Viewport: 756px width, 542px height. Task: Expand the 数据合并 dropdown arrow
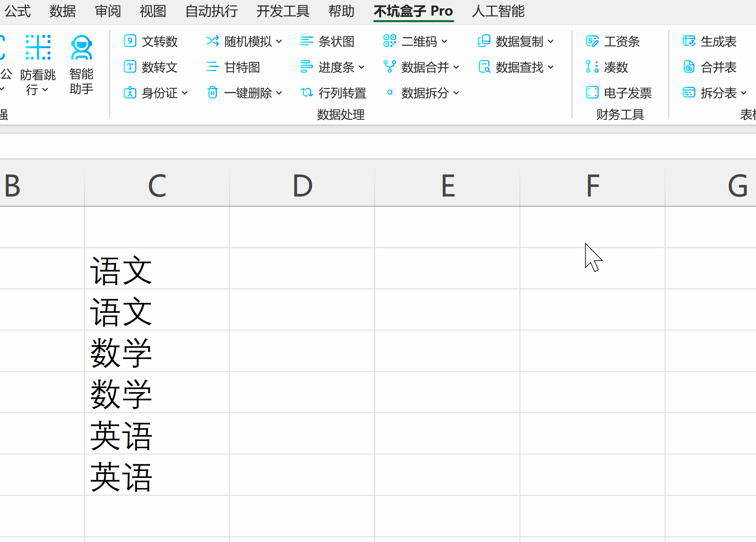click(x=456, y=67)
